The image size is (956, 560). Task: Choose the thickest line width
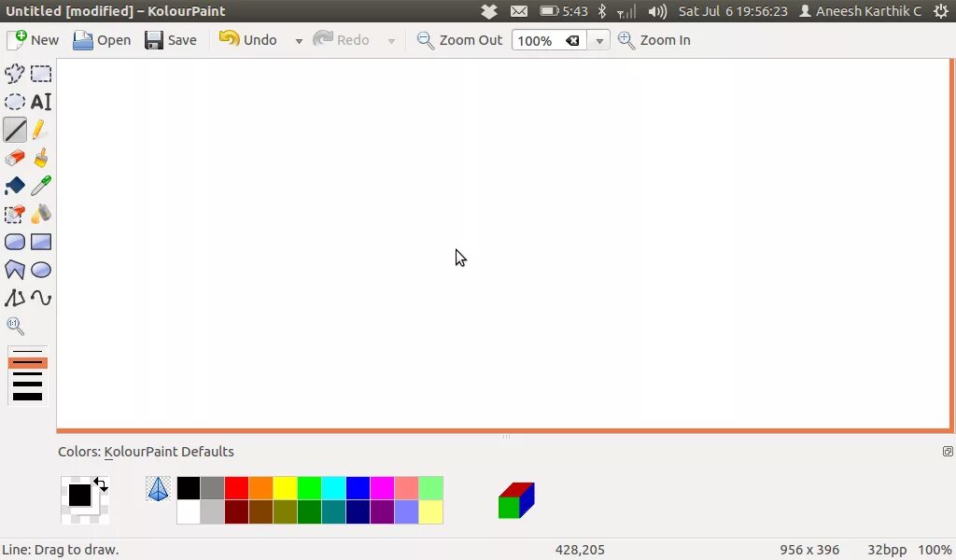click(x=27, y=397)
